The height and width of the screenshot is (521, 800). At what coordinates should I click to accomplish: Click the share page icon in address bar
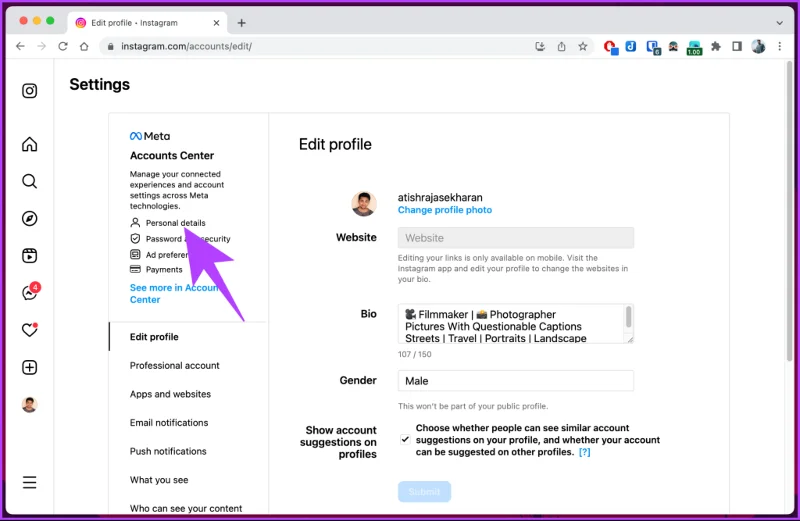[x=561, y=46]
